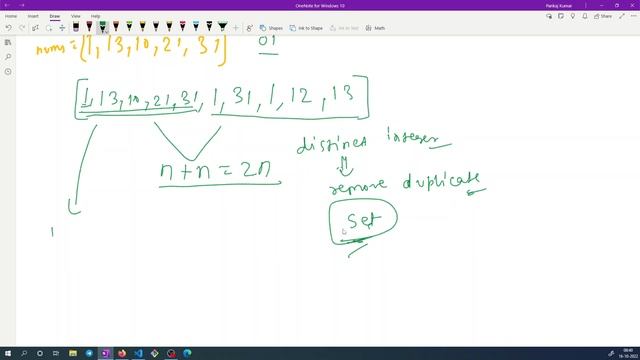Open the sticky notes feed icon
This screenshot has width=640, height=360.
coord(561,16)
